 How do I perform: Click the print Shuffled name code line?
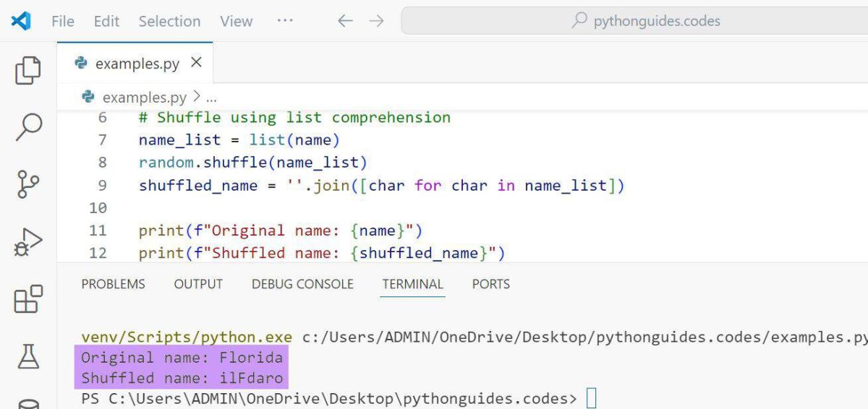click(x=322, y=253)
